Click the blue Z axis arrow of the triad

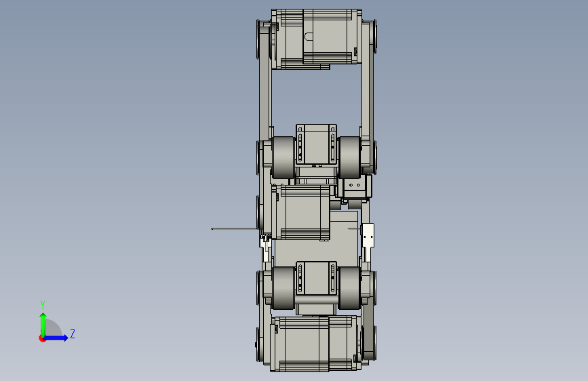[x=56, y=338]
